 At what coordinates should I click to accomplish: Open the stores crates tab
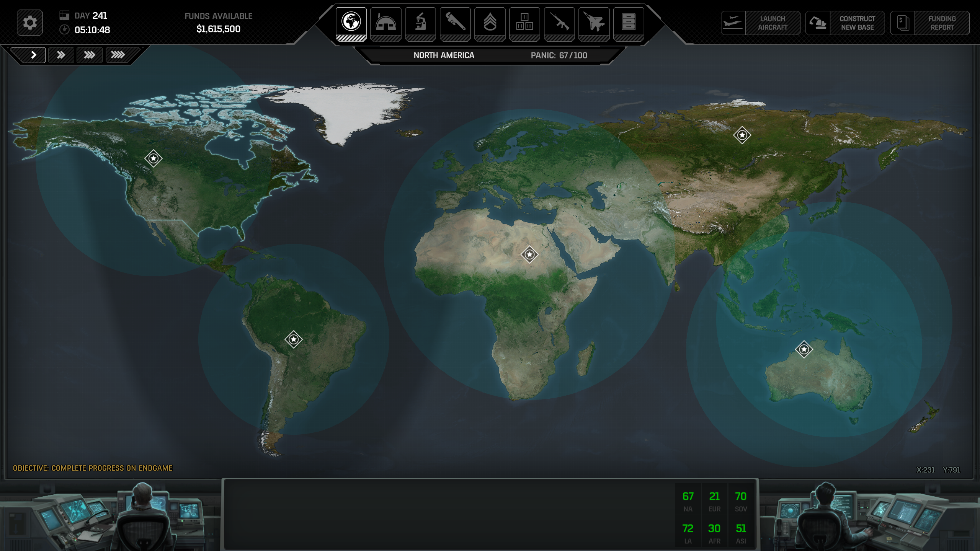point(524,24)
